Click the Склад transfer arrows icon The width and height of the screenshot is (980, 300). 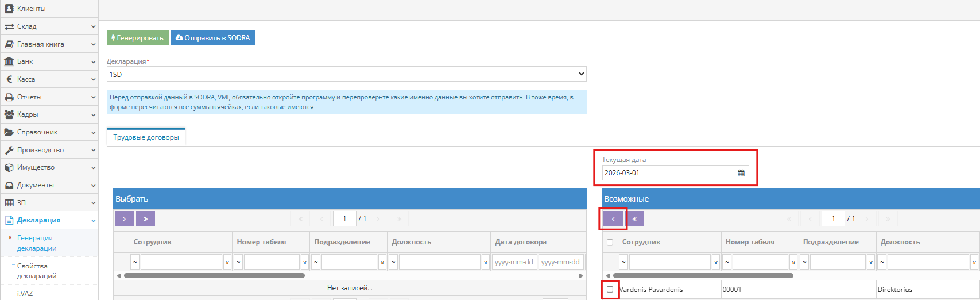(9, 26)
